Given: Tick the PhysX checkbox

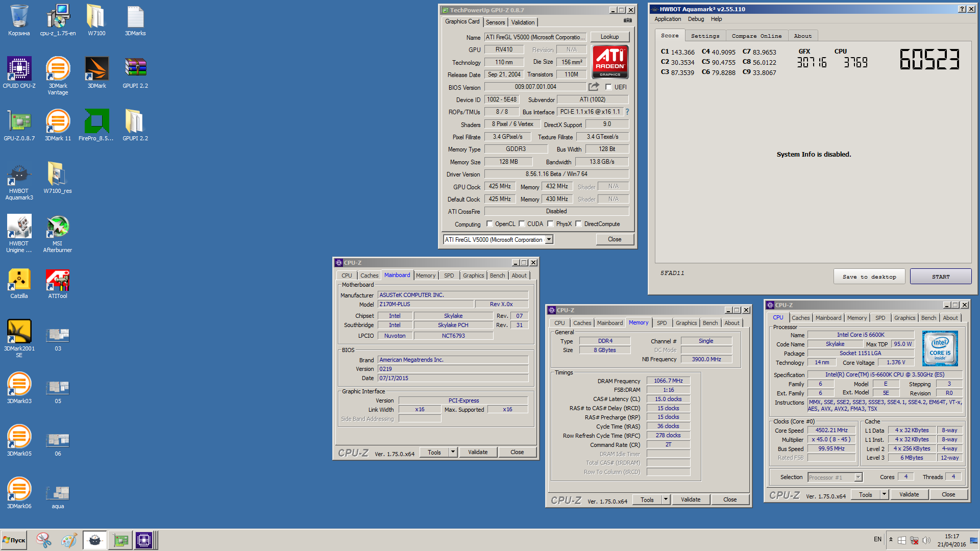Looking at the screenshot, I should click(x=550, y=223).
